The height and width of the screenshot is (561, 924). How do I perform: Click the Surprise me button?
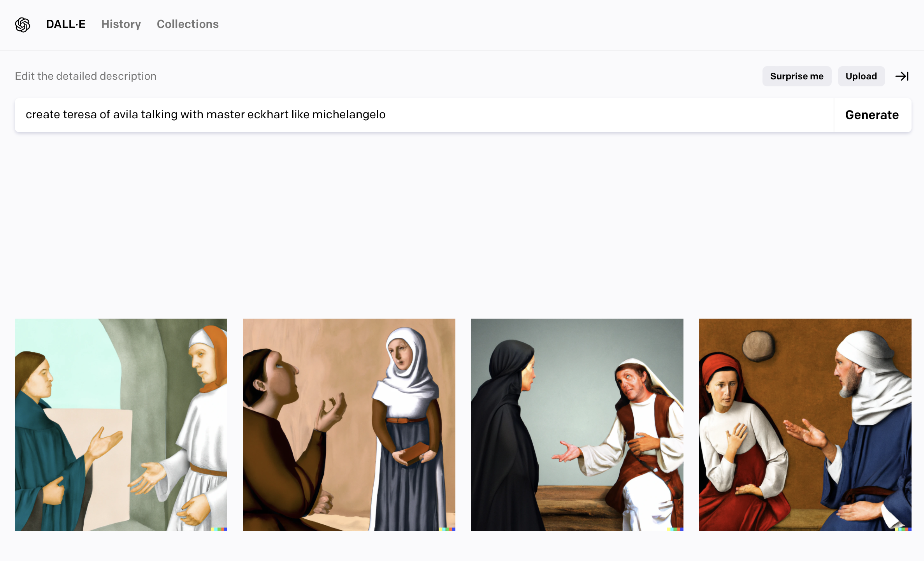click(x=797, y=76)
